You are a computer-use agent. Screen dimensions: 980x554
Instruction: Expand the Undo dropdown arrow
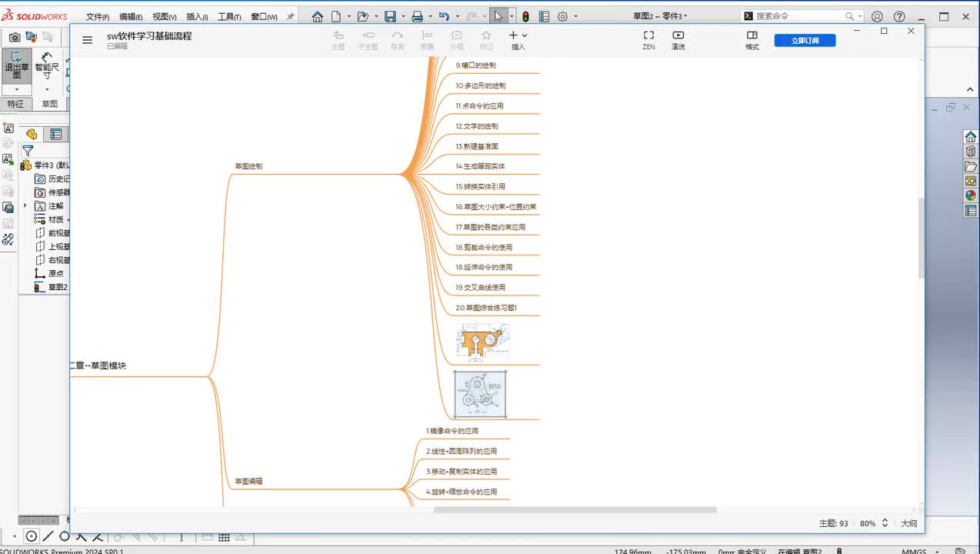(x=457, y=16)
